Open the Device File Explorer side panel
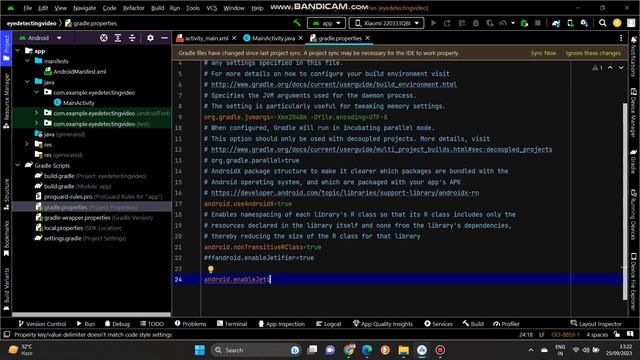 pos(633,282)
